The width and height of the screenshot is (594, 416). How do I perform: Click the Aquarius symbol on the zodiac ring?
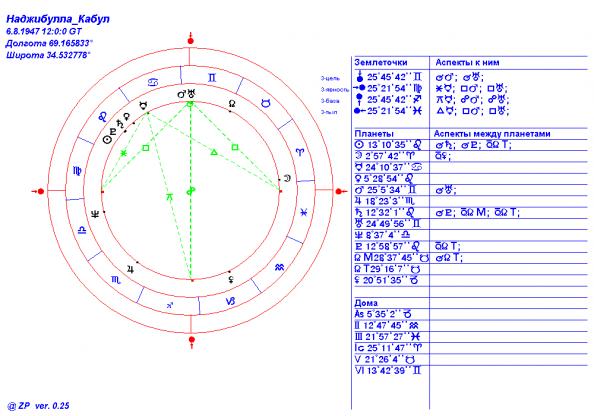pos(280,267)
